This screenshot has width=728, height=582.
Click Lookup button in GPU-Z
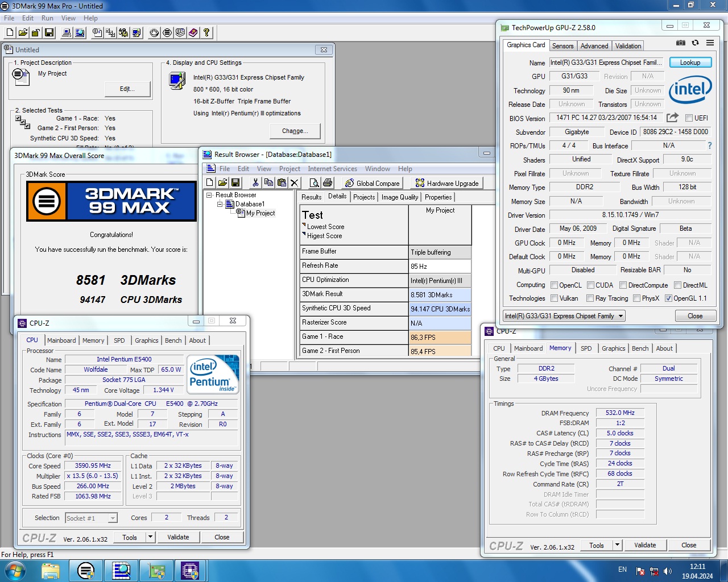[690, 63]
